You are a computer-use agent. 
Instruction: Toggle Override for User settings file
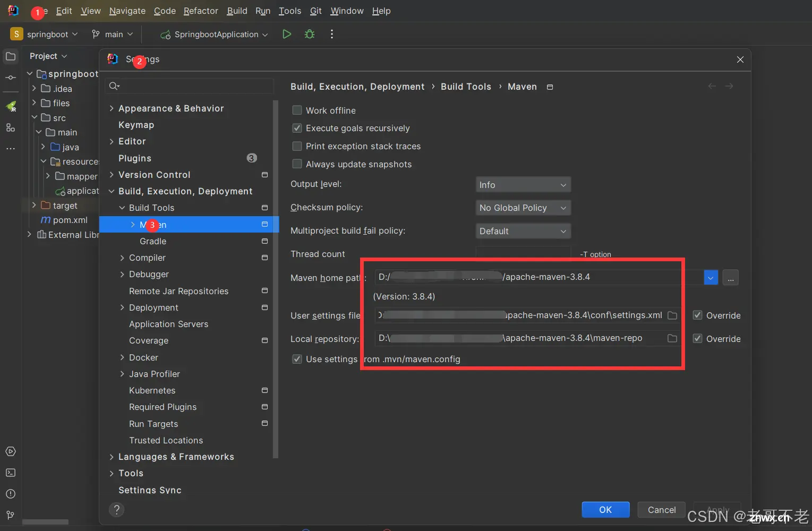698,315
